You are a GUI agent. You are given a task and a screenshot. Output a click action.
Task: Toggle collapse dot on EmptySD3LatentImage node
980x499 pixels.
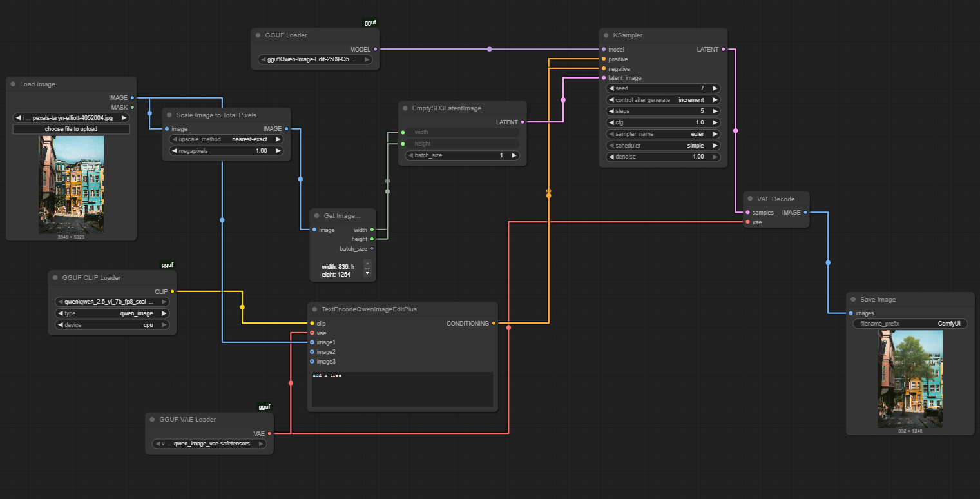(x=405, y=108)
